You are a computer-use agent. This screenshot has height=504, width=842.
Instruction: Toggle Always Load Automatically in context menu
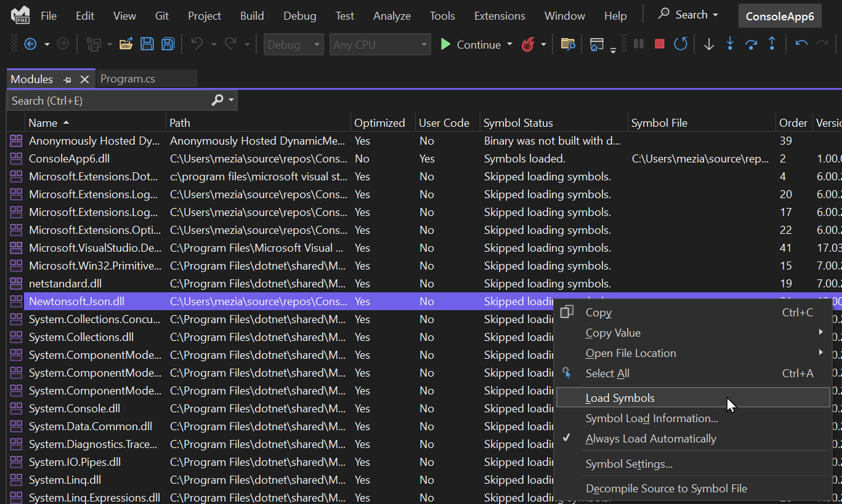pos(650,439)
